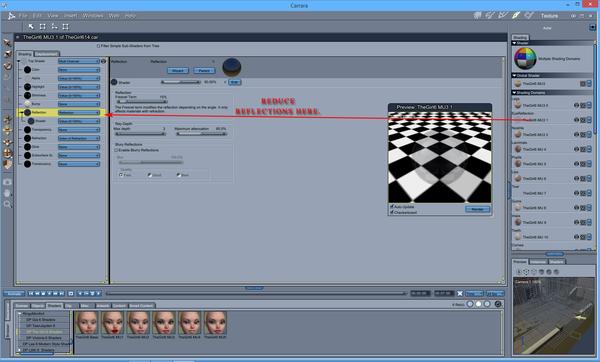Select the second TheGirl6 face thumbnail with red lips
The height and width of the screenshot is (362, 600).
(112, 323)
